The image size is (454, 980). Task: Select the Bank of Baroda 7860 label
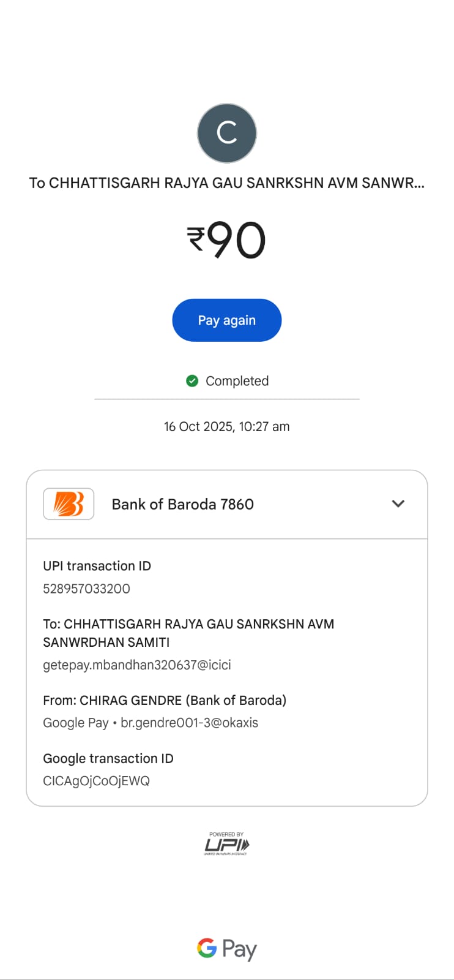pos(182,504)
